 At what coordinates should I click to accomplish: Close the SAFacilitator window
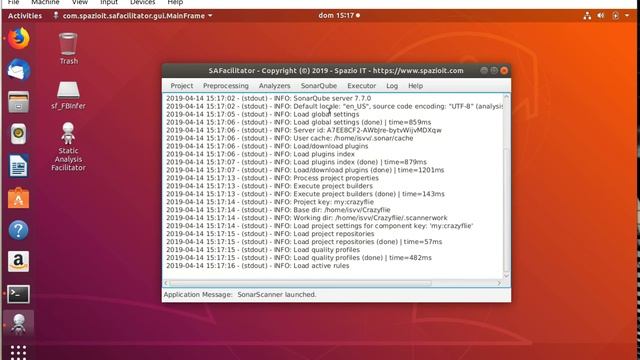[x=504, y=70]
